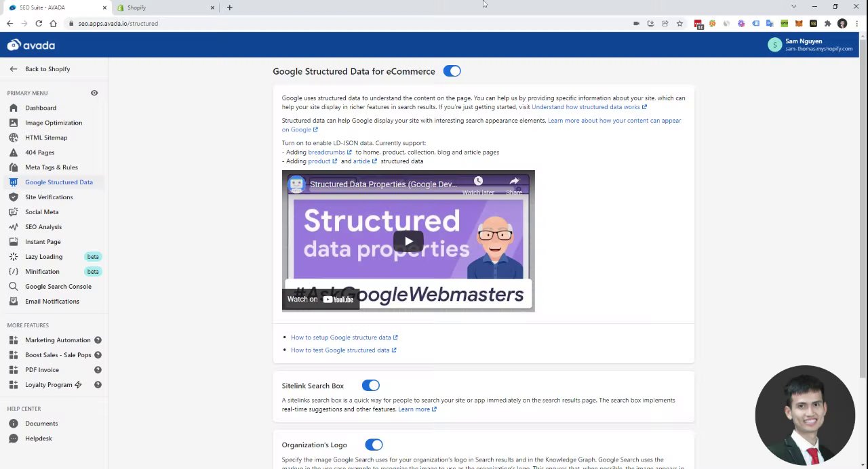Open the Helpdesk help center entry
868x469 pixels.
click(x=39, y=439)
